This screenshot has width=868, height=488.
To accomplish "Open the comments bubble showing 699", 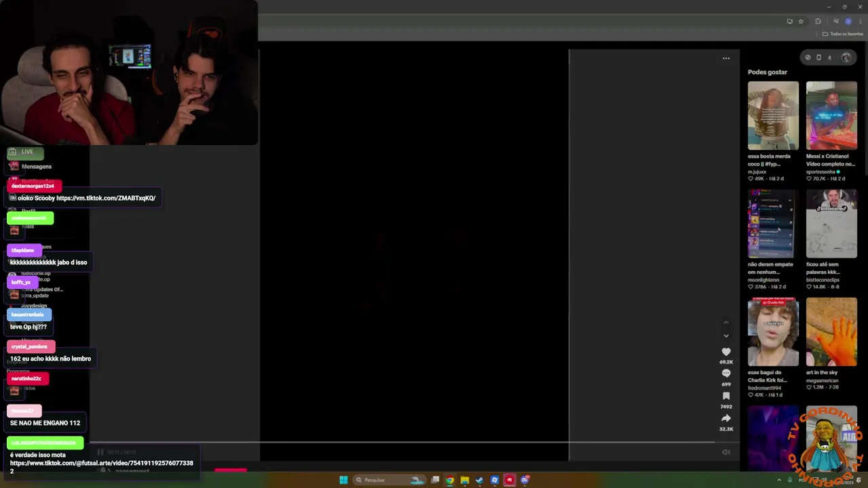I will pos(726,373).
